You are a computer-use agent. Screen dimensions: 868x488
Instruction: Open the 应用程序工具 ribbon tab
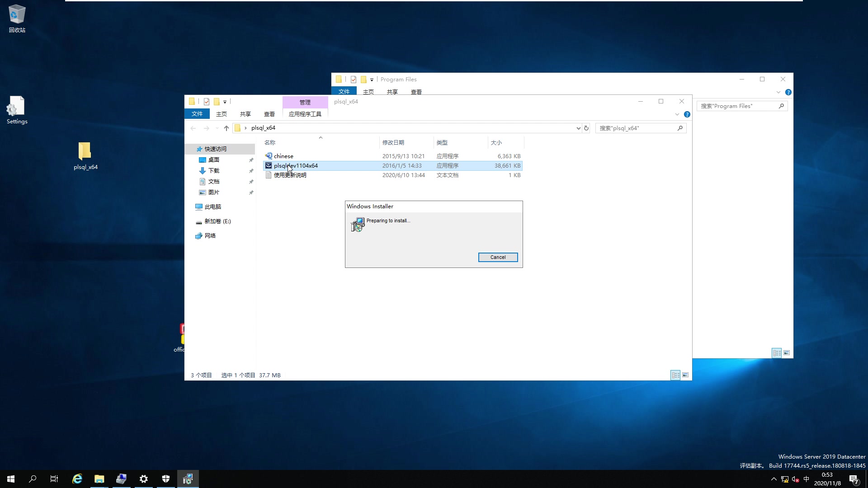(305, 114)
